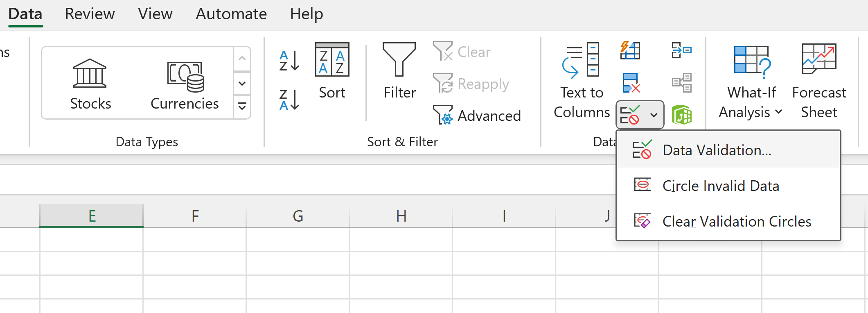Select column I header
Screen dimensions: 868x313
click(504, 215)
